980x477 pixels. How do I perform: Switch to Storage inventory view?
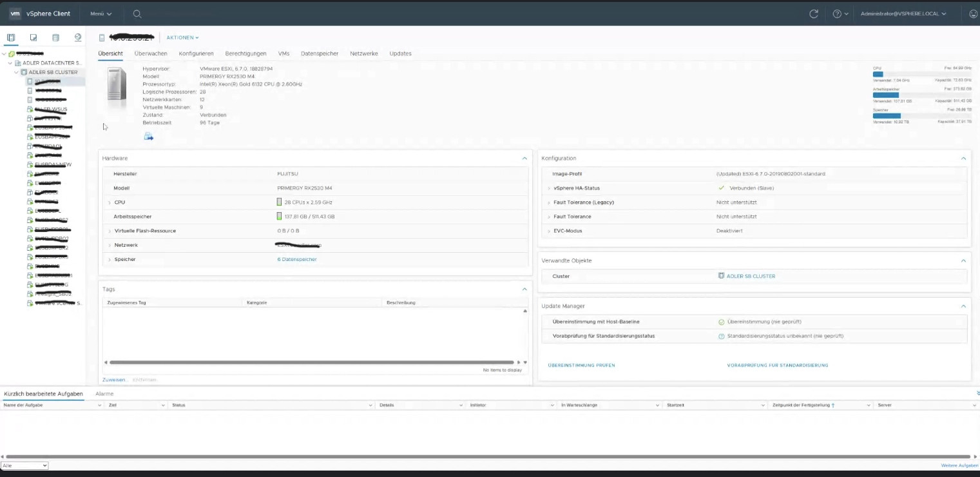point(55,37)
